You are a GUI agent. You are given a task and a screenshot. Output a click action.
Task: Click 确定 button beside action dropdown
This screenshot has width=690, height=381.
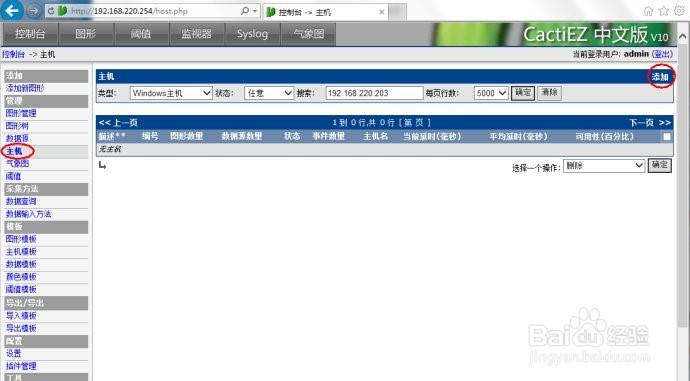tap(660, 165)
